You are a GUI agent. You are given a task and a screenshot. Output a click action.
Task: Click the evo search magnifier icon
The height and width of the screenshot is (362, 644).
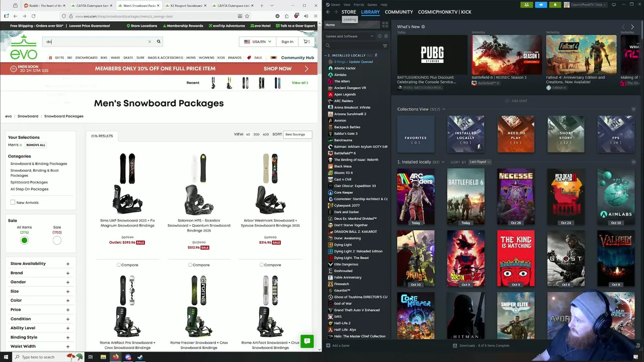click(x=158, y=42)
